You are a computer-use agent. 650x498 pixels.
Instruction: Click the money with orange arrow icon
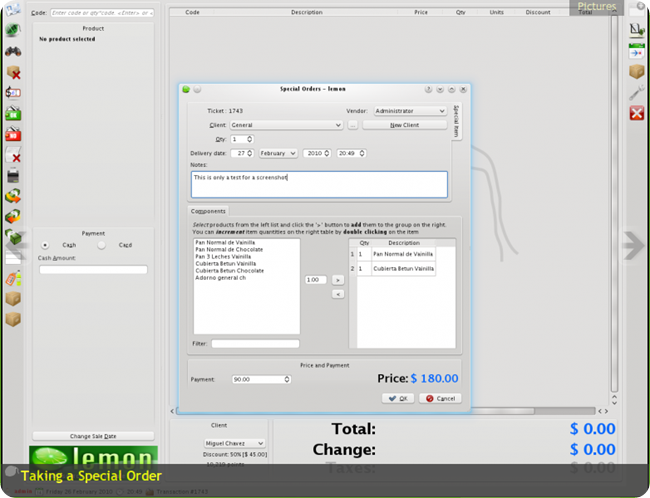13,196
